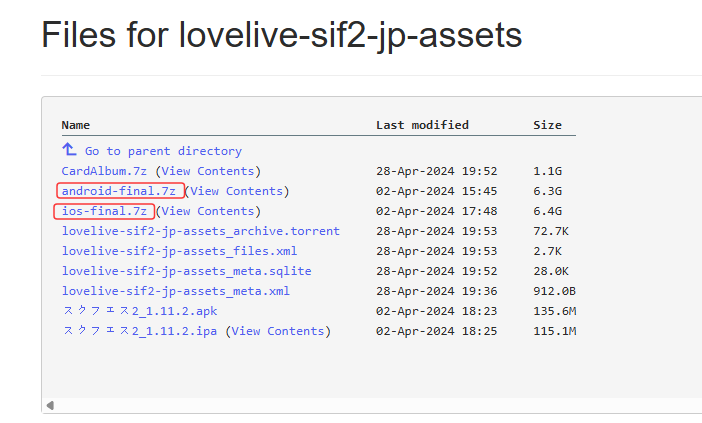702x423 pixels.
Task: Select the 6.3G size of android-final.7z
Action: pos(547,191)
